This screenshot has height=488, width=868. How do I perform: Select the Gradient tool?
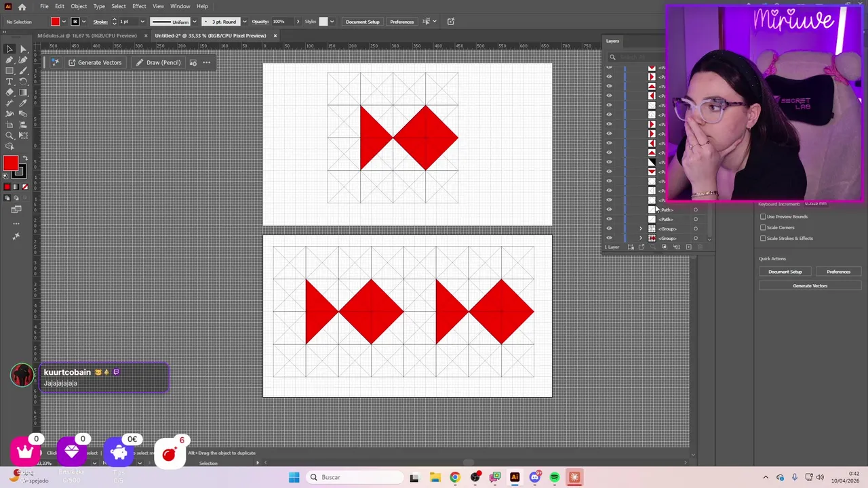pos(23,92)
